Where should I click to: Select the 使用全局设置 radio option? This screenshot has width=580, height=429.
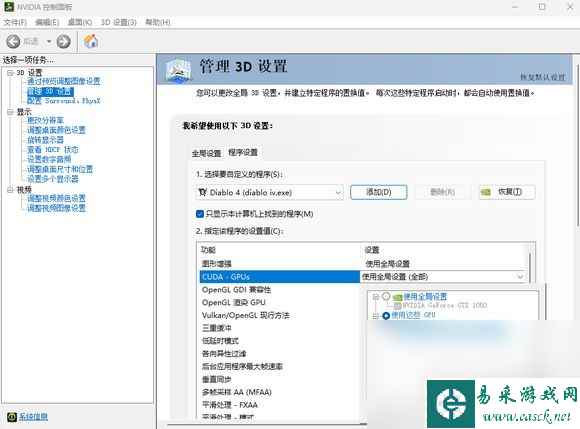(x=386, y=296)
